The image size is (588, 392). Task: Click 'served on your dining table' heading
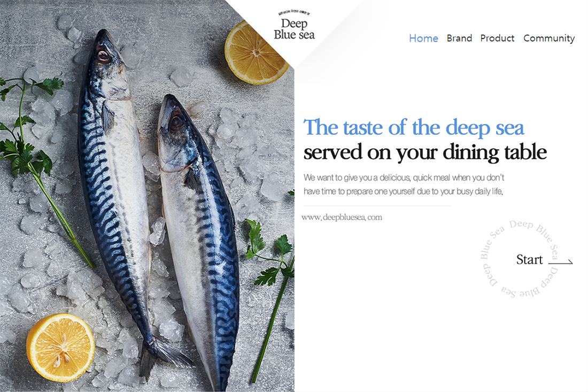tap(425, 152)
